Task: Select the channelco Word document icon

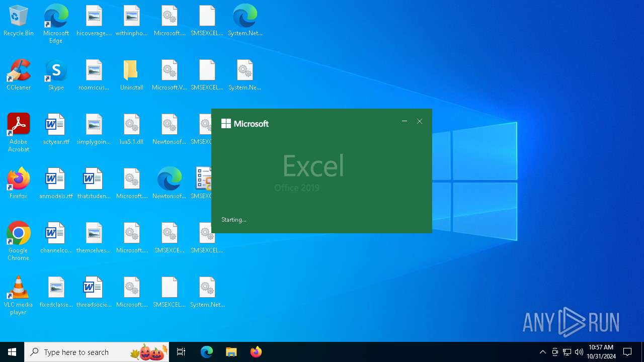Action: (x=56, y=238)
